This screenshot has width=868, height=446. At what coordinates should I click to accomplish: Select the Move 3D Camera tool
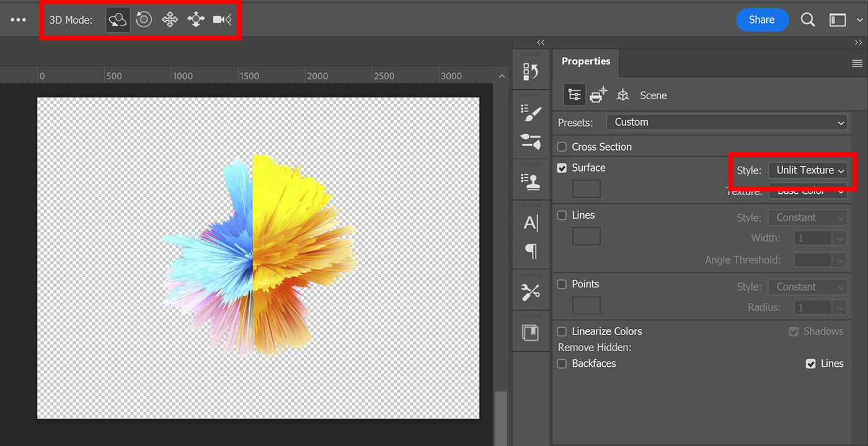click(x=221, y=19)
